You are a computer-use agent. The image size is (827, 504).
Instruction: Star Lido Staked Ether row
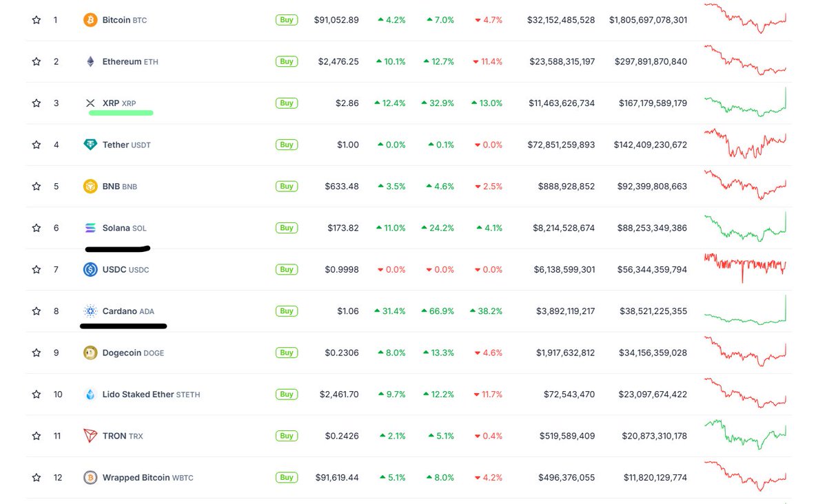pos(36,395)
